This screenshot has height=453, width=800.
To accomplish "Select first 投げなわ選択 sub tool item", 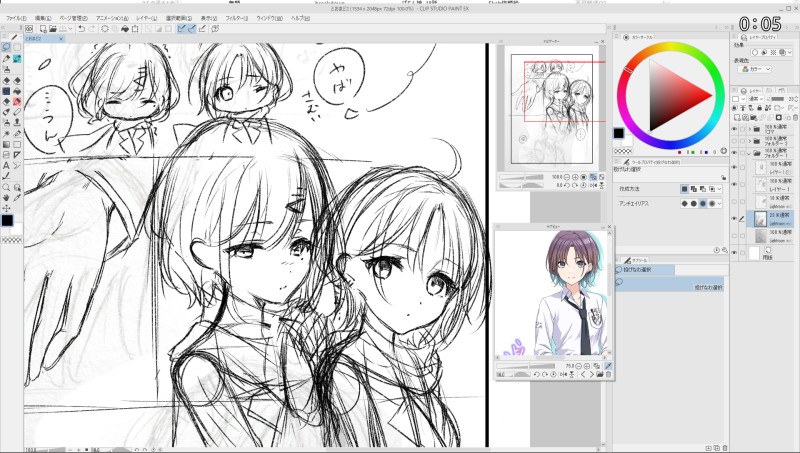I will coord(645,269).
